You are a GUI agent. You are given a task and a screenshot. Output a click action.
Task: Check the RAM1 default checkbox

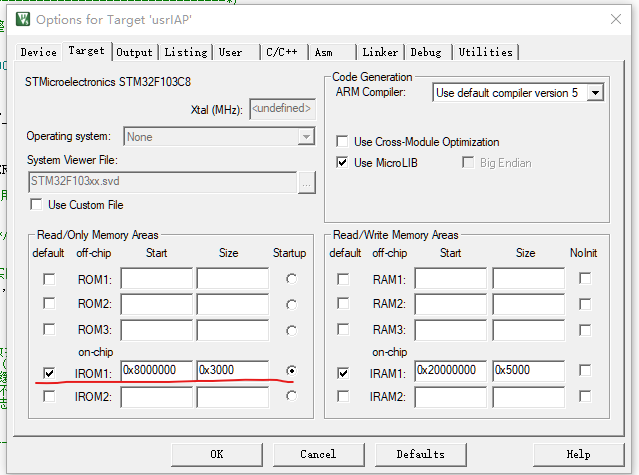pos(343,279)
